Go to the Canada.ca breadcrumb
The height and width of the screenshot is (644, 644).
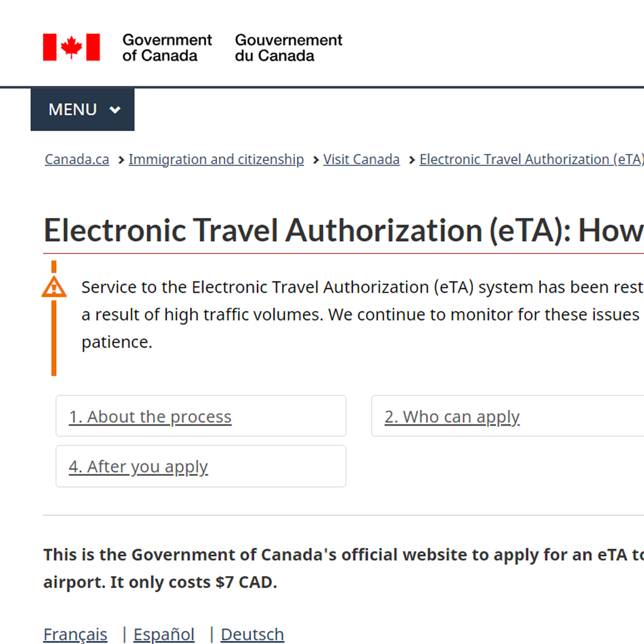[77, 160]
